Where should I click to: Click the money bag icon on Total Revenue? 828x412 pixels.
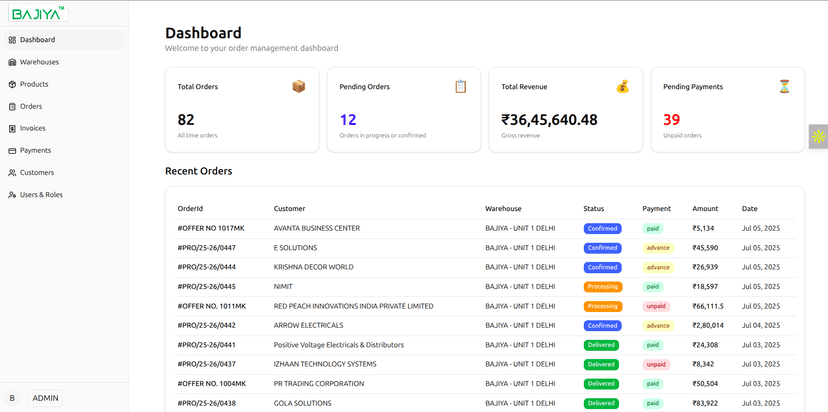[x=623, y=86]
